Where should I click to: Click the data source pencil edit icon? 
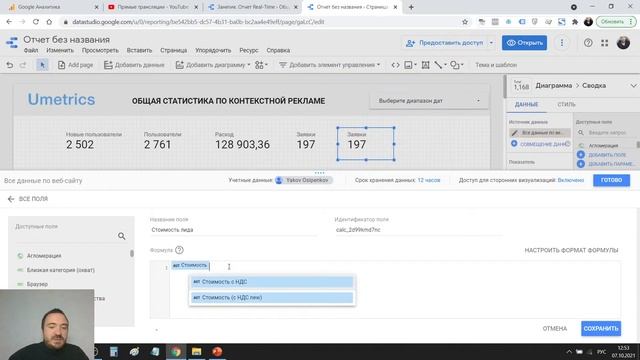click(514, 133)
